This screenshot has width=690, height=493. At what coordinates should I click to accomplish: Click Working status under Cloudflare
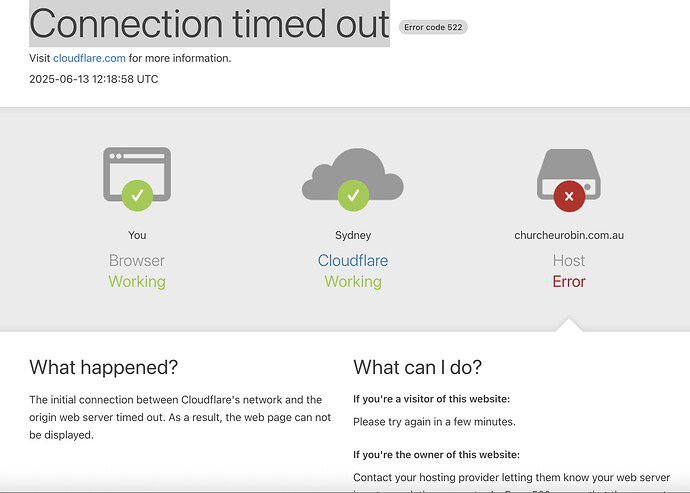[353, 282]
